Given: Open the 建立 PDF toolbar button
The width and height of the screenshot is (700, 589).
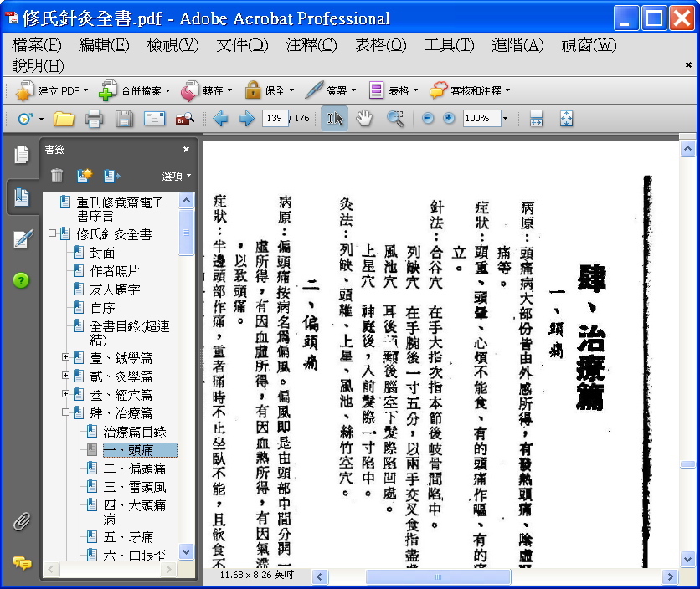Looking at the screenshot, I should point(52,91).
